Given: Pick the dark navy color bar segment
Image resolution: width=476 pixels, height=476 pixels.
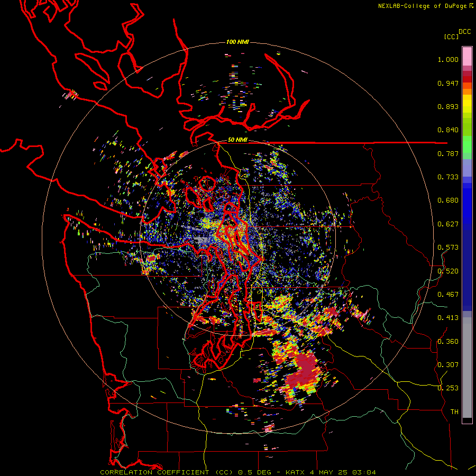Looking at the screenshot, I should click(467, 270).
